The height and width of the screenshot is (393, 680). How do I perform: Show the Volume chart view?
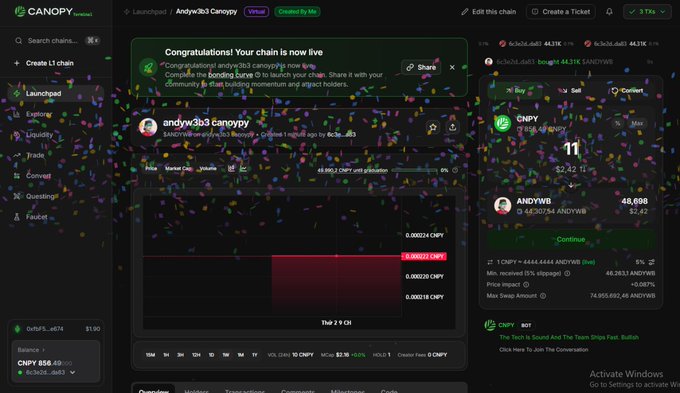(208, 168)
